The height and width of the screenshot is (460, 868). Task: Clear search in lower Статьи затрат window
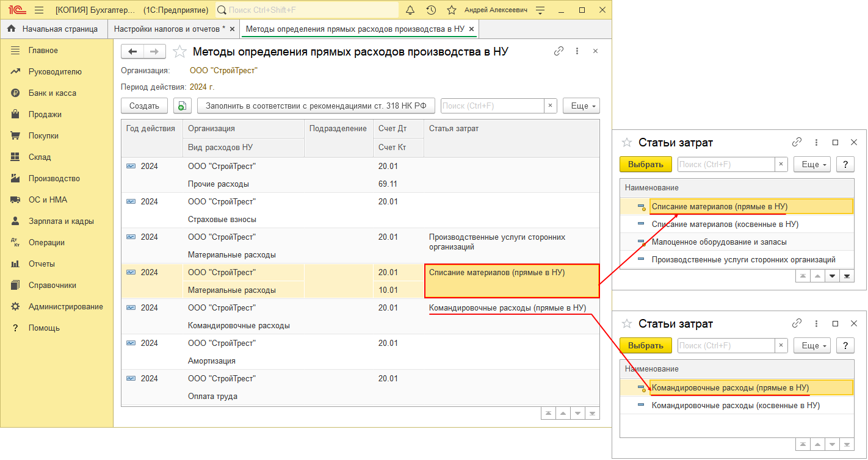[781, 345]
